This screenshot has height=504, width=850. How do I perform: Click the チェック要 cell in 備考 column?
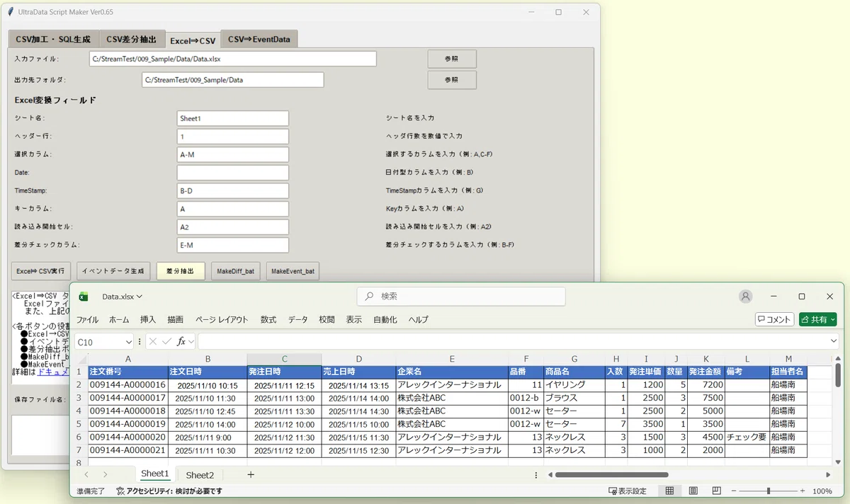(747, 437)
